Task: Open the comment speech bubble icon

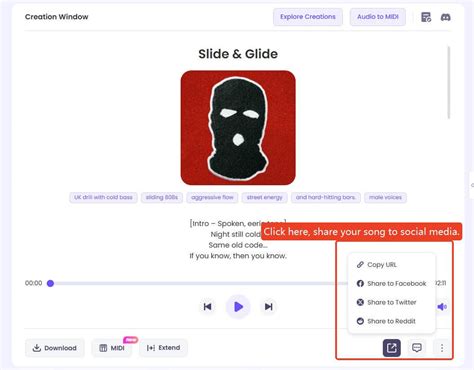Action: (417, 348)
